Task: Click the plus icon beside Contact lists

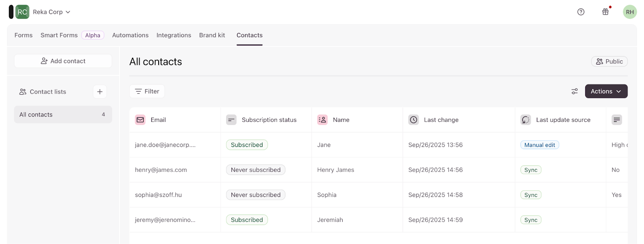Action: [x=100, y=92]
